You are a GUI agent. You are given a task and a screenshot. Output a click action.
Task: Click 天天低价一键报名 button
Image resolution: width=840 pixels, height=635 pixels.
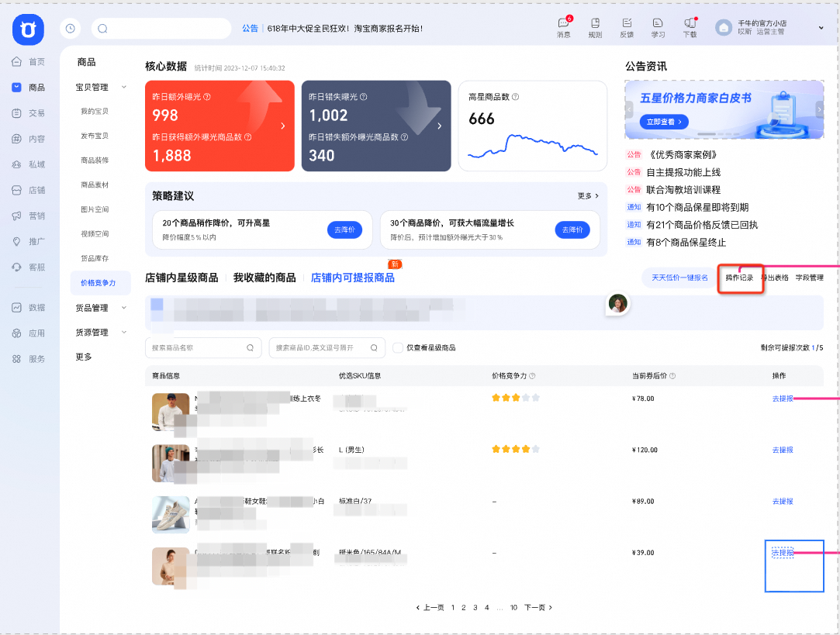point(679,278)
